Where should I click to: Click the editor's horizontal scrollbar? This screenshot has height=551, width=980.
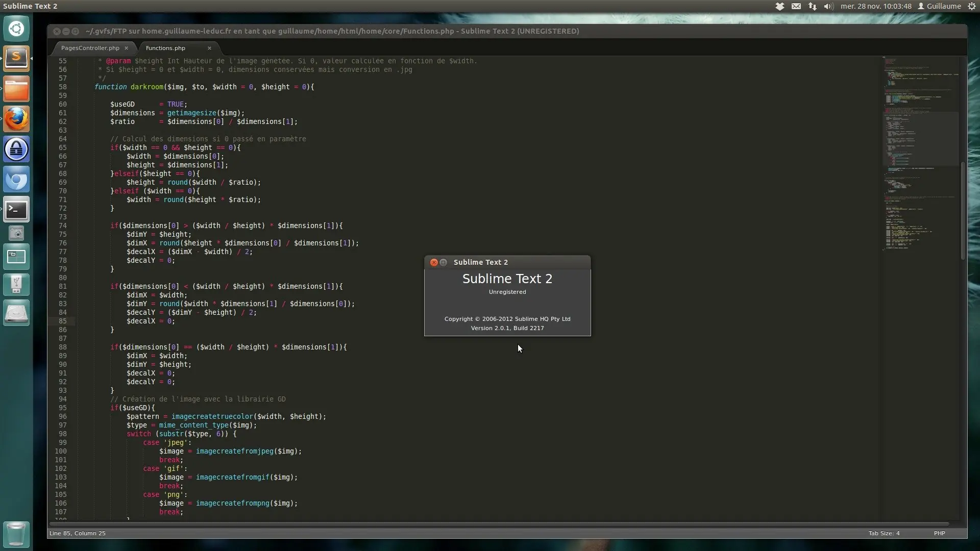499,524
